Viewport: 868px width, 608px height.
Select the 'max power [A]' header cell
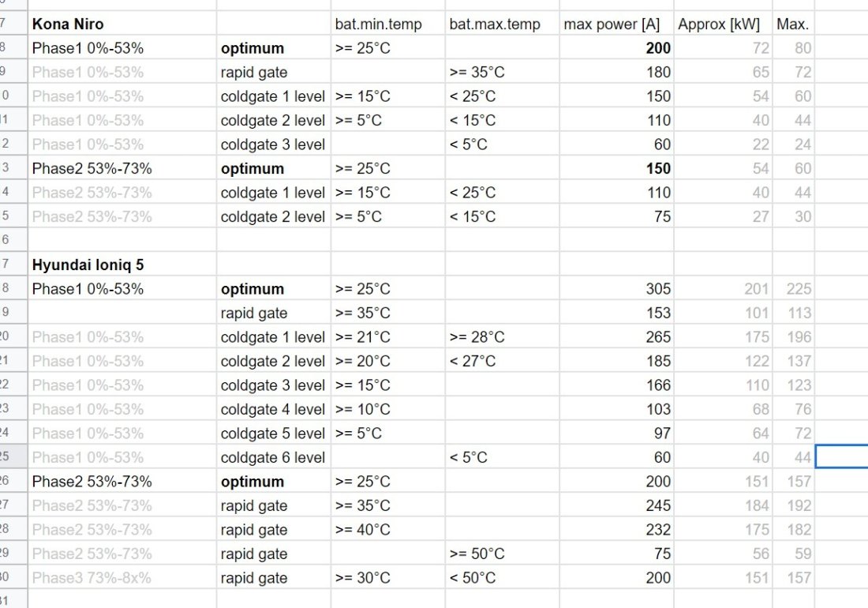616,24
